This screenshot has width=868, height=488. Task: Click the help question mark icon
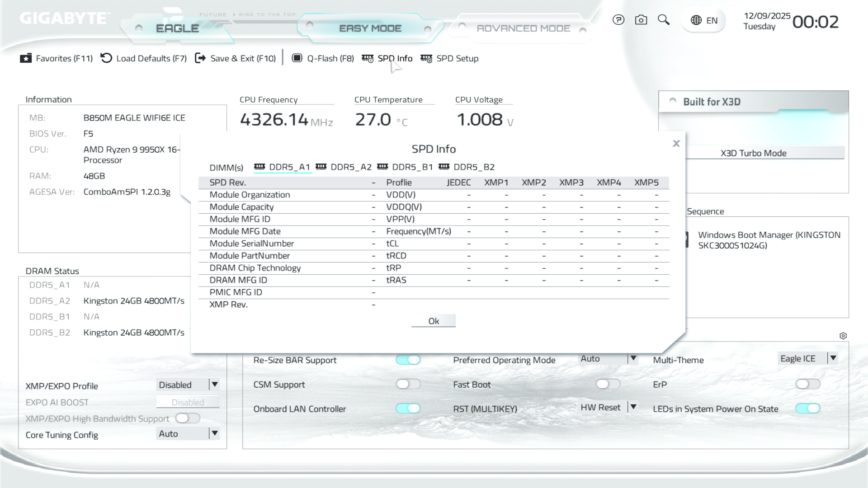pos(618,20)
